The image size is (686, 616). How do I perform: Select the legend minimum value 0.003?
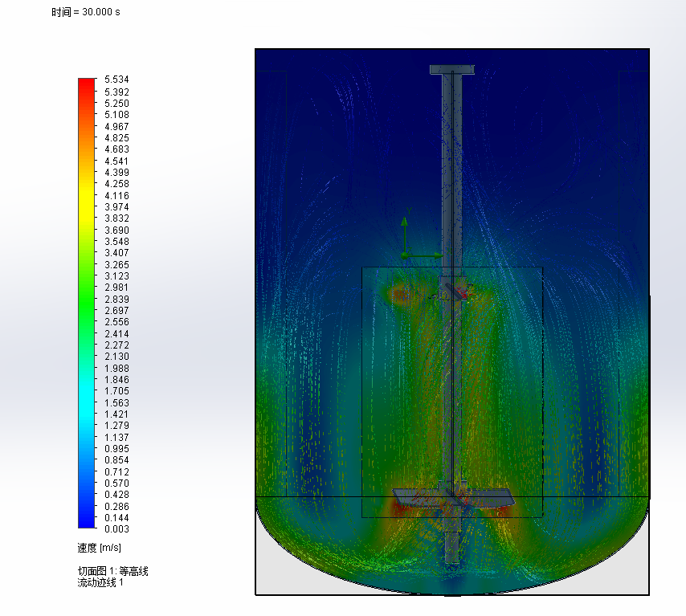[x=116, y=529]
